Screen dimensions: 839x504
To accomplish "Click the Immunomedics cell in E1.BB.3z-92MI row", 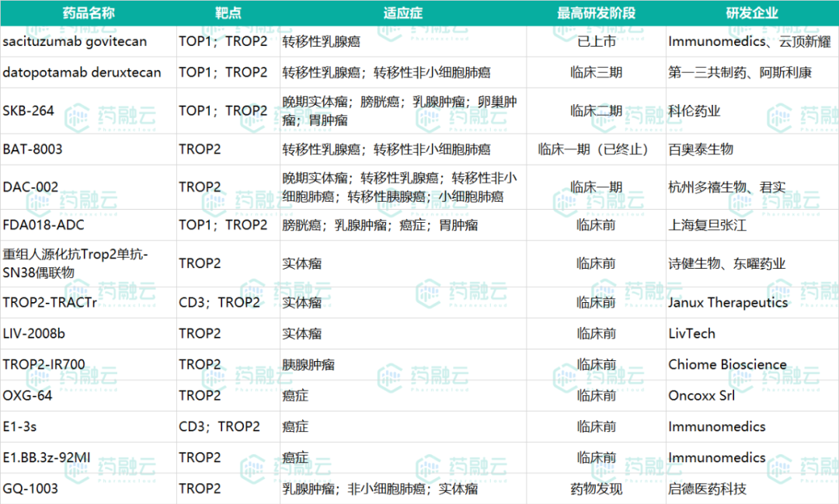I will tap(752, 458).
